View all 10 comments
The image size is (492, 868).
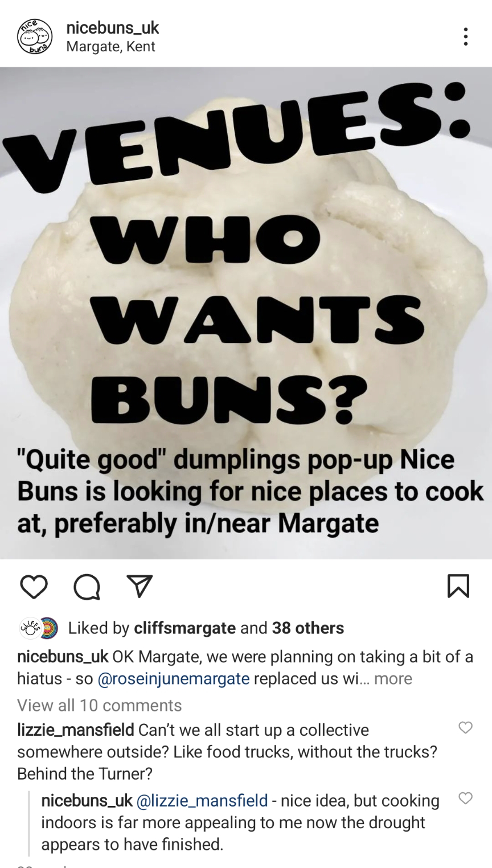[x=100, y=705]
